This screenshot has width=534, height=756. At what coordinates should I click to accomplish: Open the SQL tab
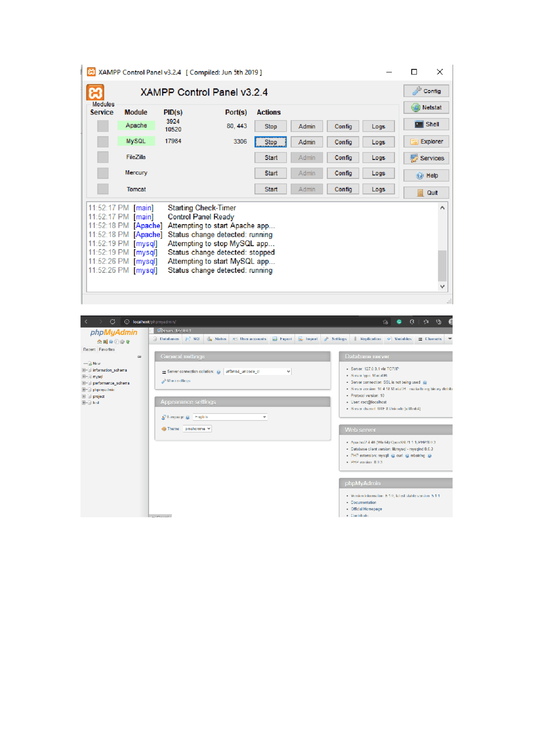click(x=193, y=339)
